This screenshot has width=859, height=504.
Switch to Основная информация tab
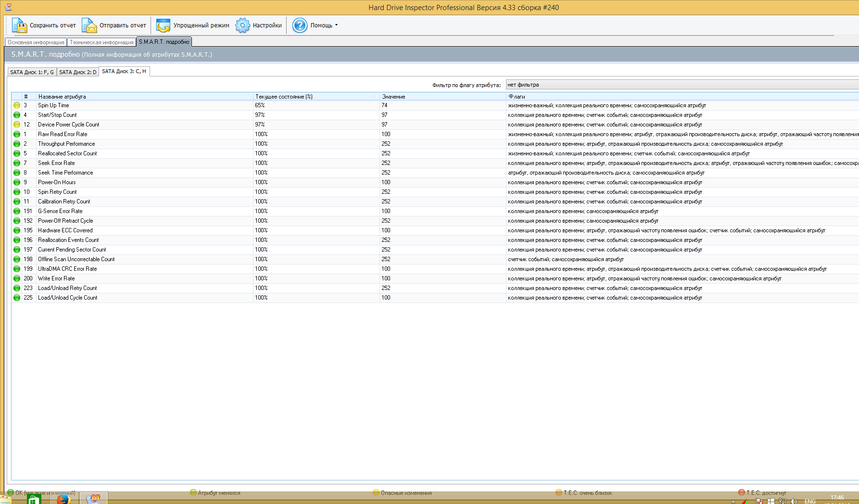(x=36, y=42)
